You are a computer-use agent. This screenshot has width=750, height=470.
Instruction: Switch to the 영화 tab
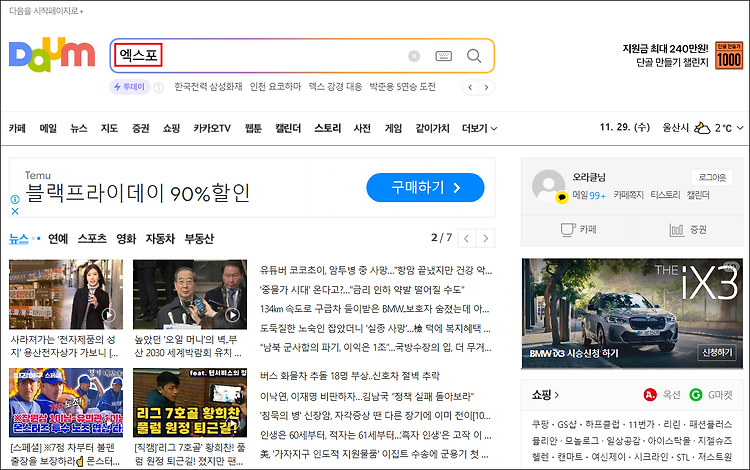pos(126,238)
